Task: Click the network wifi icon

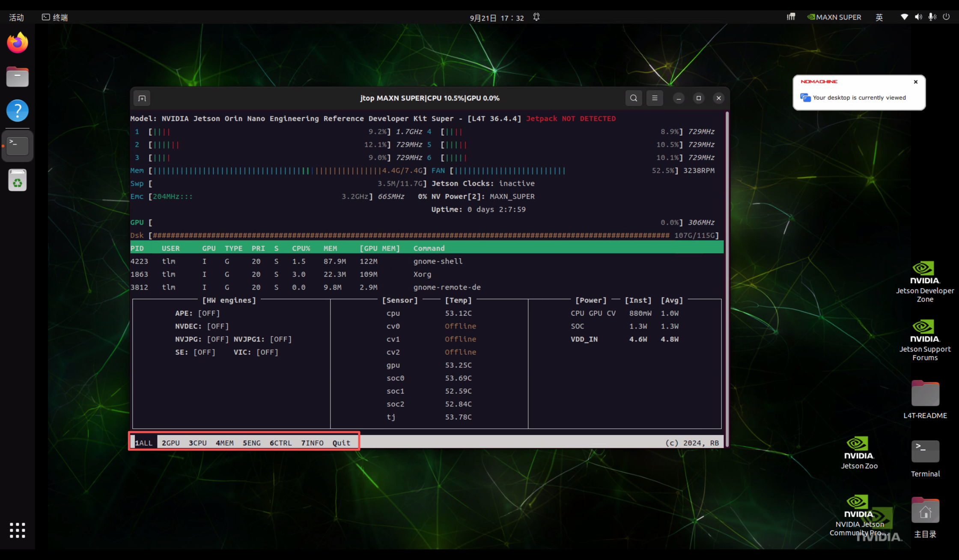Action: 904,17
